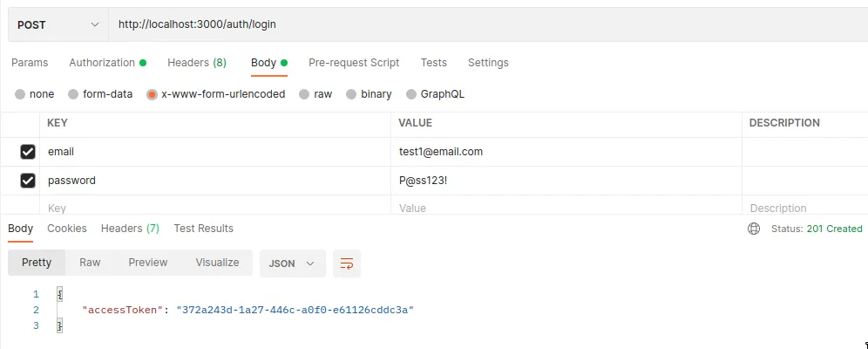Open the request Headers (8) tab
The width and height of the screenshot is (868, 349).
[x=196, y=63]
